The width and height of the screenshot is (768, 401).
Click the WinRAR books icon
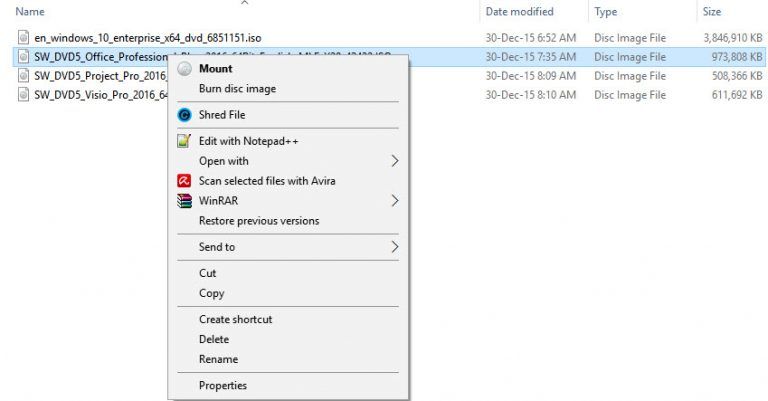point(184,201)
